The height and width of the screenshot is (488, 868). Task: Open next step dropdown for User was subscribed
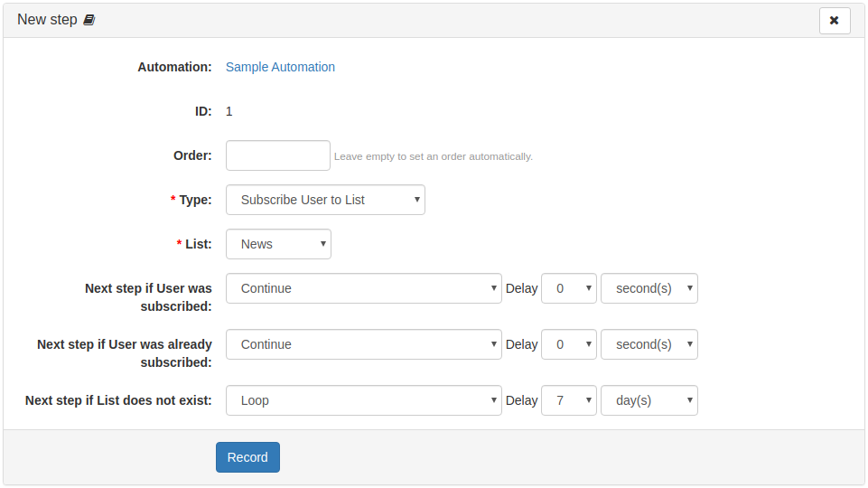364,288
